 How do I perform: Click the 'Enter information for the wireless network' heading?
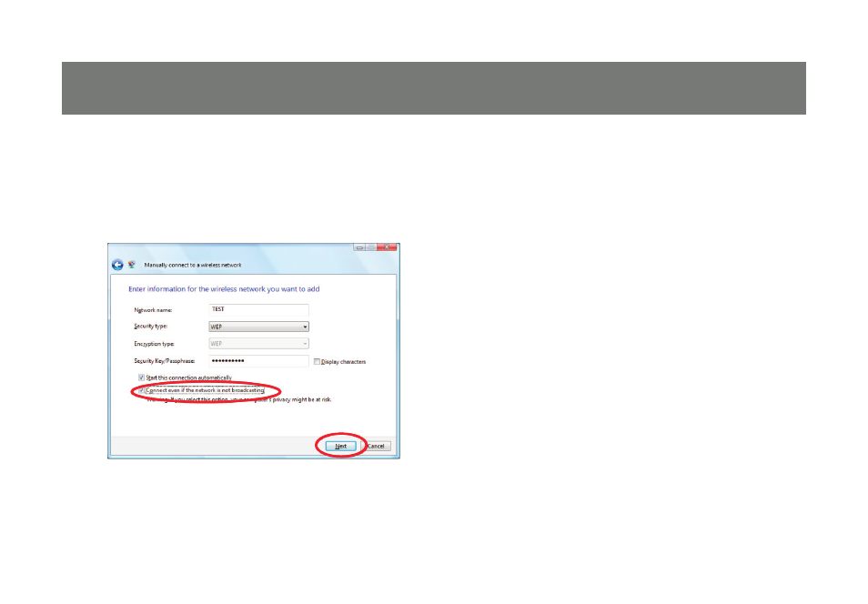click(224, 289)
